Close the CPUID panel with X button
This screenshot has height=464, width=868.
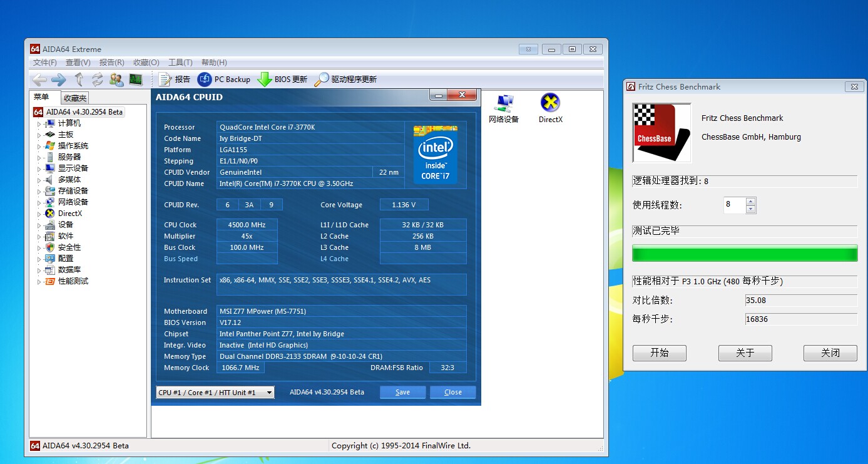click(x=462, y=95)
